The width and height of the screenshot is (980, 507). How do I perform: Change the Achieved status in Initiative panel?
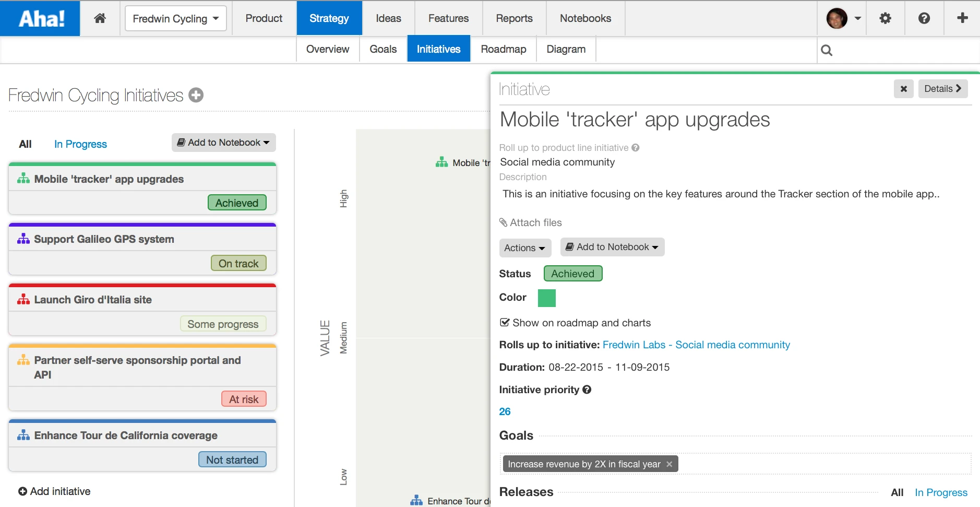pyautogui.click(x=573, y=274)
